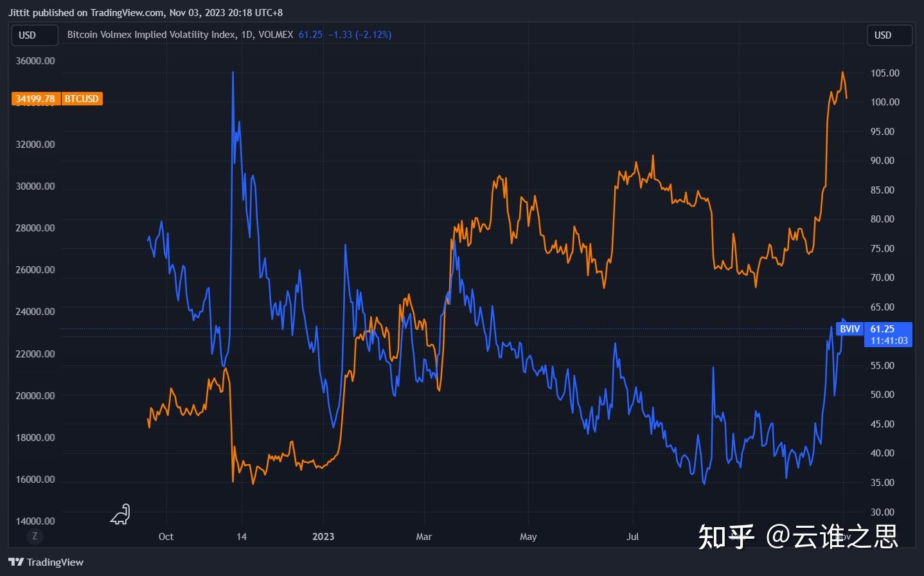Click the round Z icon beside time axis
The image size is (924, 576).
35,536
